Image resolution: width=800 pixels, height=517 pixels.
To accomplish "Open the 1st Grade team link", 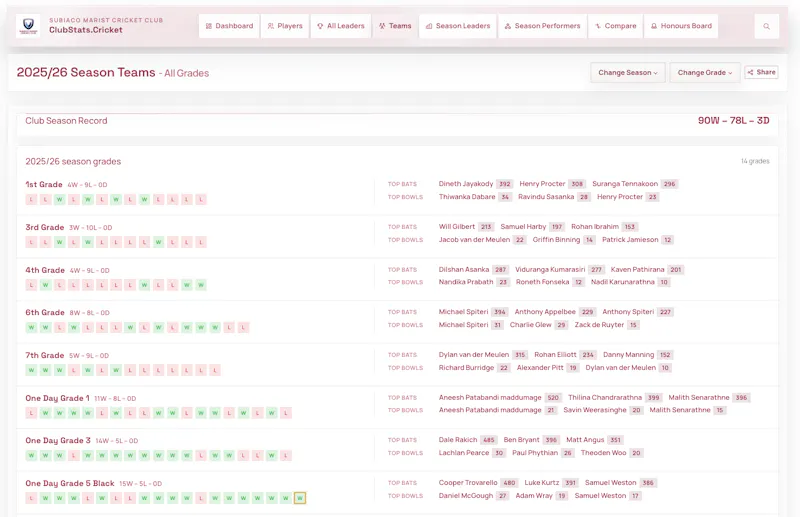I will point(44,185).
